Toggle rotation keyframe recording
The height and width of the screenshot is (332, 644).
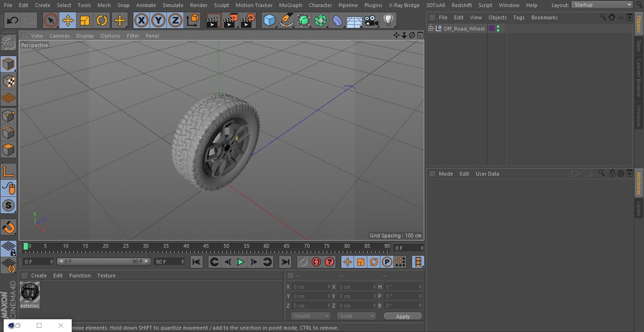374,262
